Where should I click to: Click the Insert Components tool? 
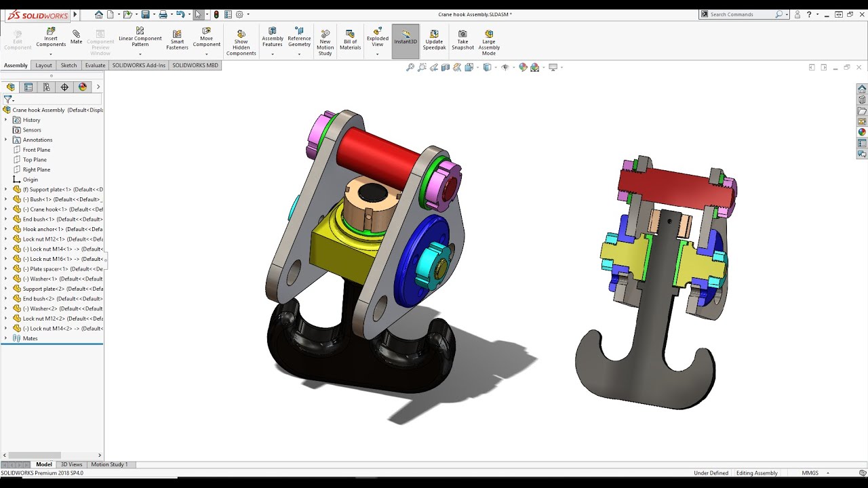[51, 37]
